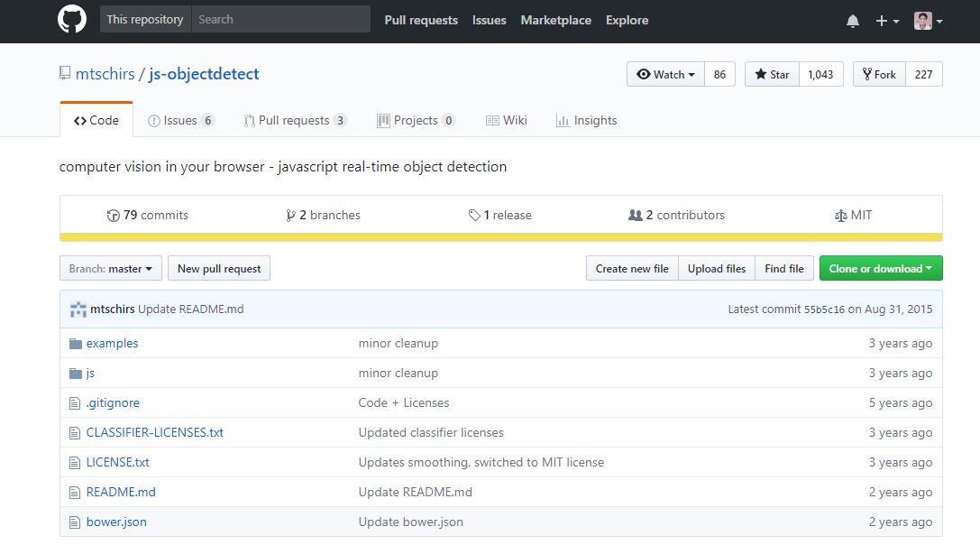The width and height of the screenshot is (980, 545).
Task: Click the branches fork icon
Action: pos(290,216)
